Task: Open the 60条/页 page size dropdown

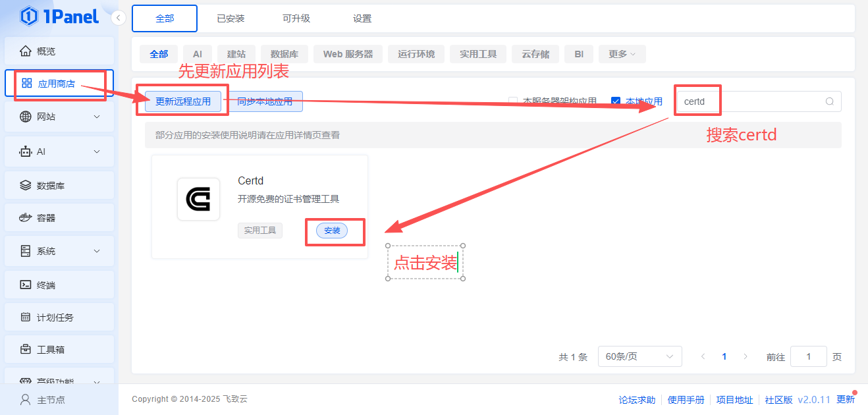Action: [639, 356]
